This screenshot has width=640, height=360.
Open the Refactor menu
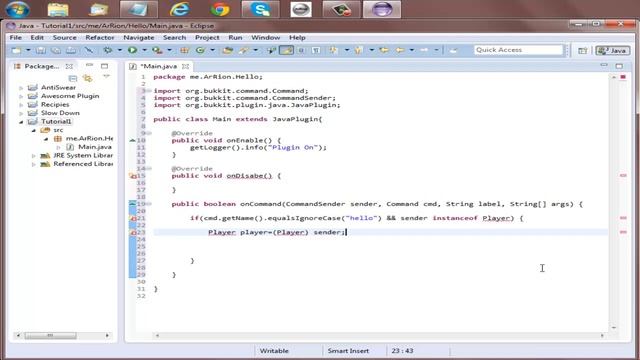pyautogui.click(x=100, y=38)
